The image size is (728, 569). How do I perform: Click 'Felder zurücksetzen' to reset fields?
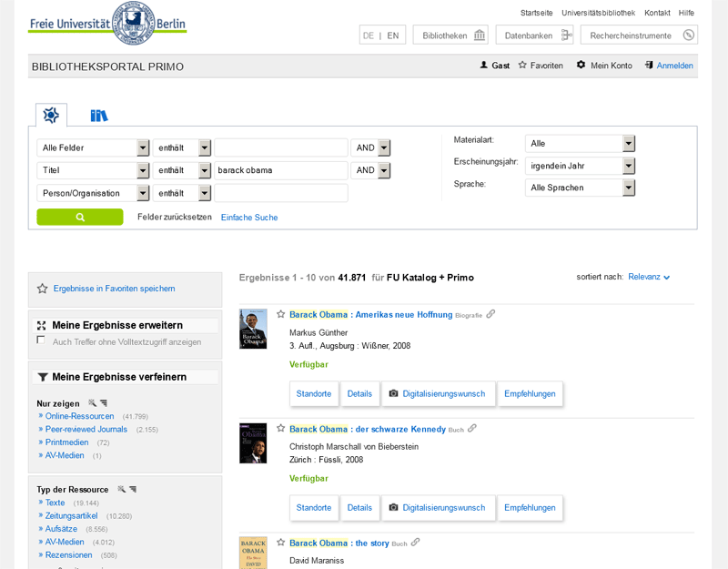175,217
